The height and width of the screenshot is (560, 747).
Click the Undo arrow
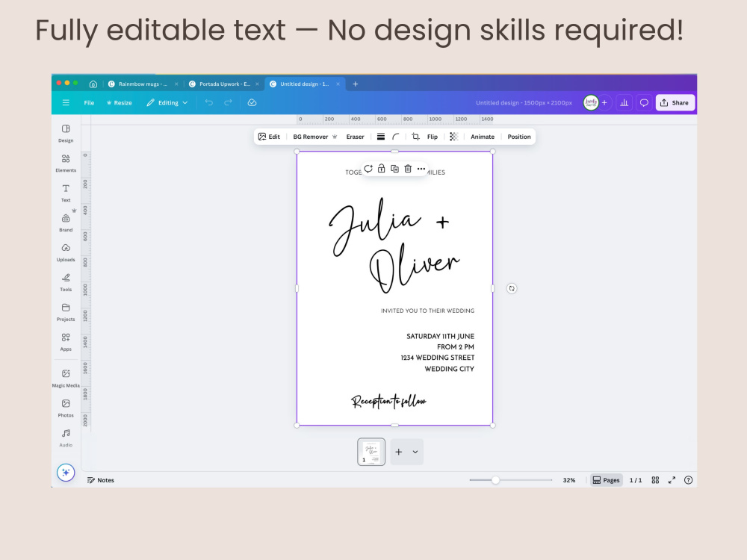[x=208, y=102]
